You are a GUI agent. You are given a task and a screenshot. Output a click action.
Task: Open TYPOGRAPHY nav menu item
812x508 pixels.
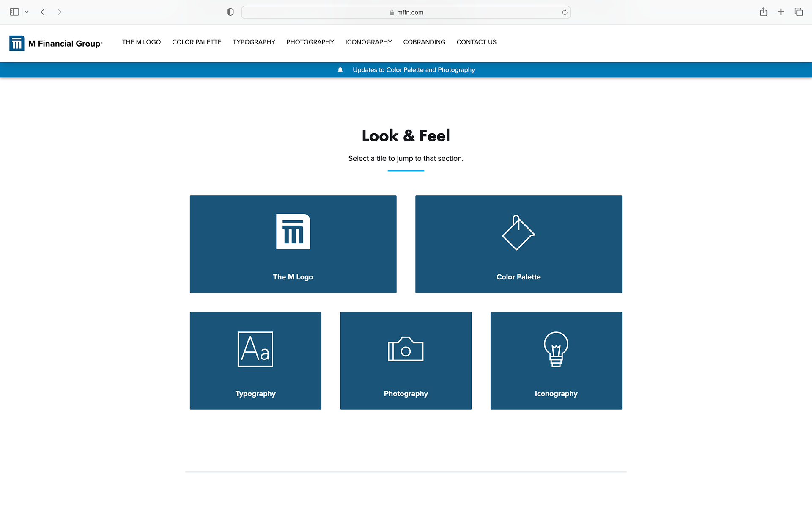click(254, 42)
